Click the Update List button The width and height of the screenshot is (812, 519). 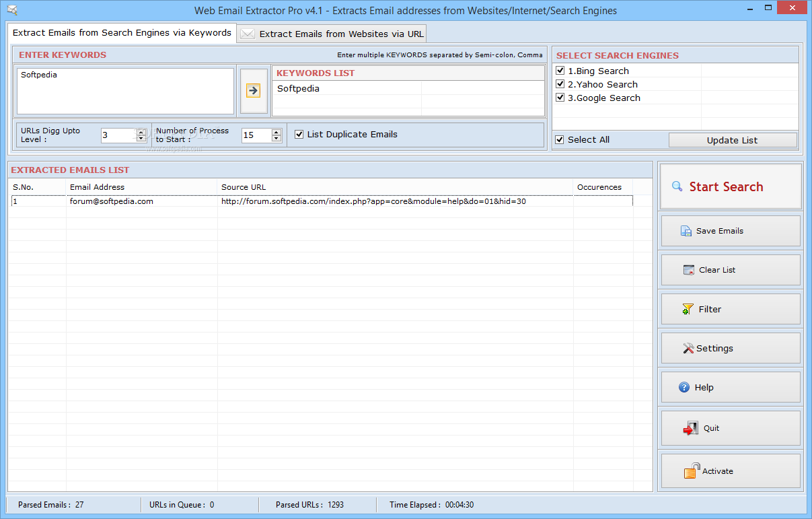click(x=733, y=140)
